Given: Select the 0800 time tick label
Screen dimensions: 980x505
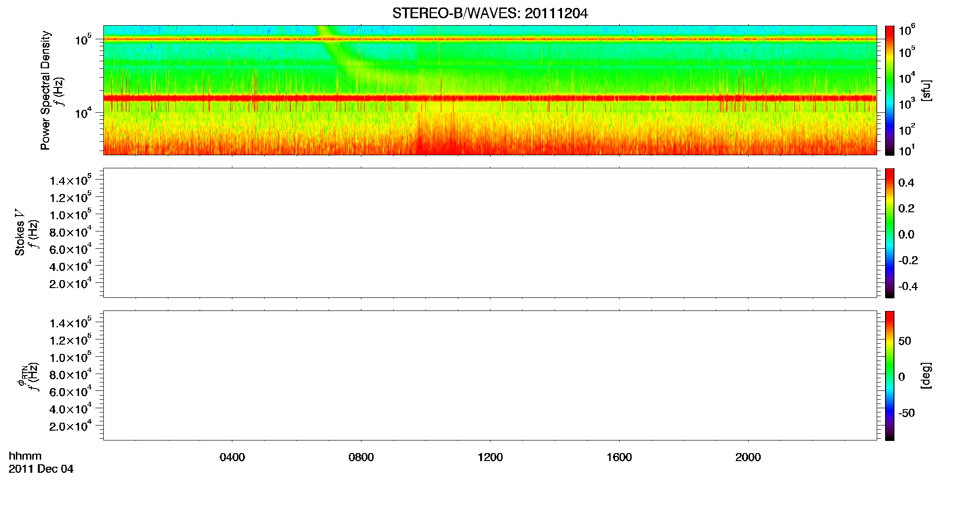Looking at the screenshot, I should click(361, 457).
